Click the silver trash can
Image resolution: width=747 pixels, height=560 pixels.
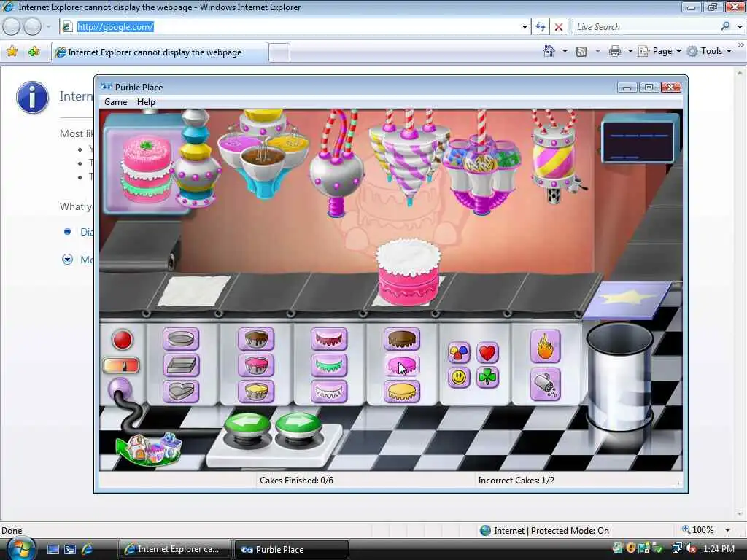coord(619,376)
